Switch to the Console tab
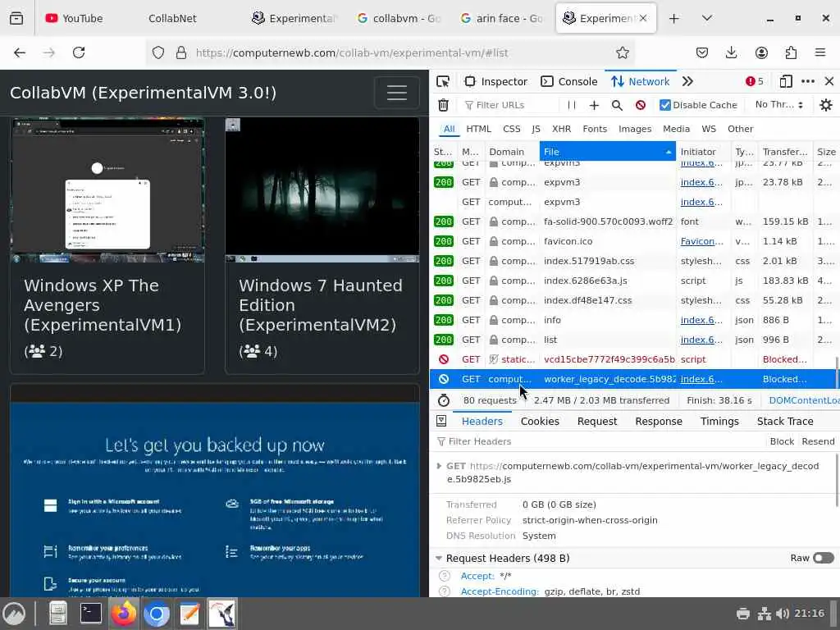Viewport: 840px width, 630px height. click(x=569, y=81)
